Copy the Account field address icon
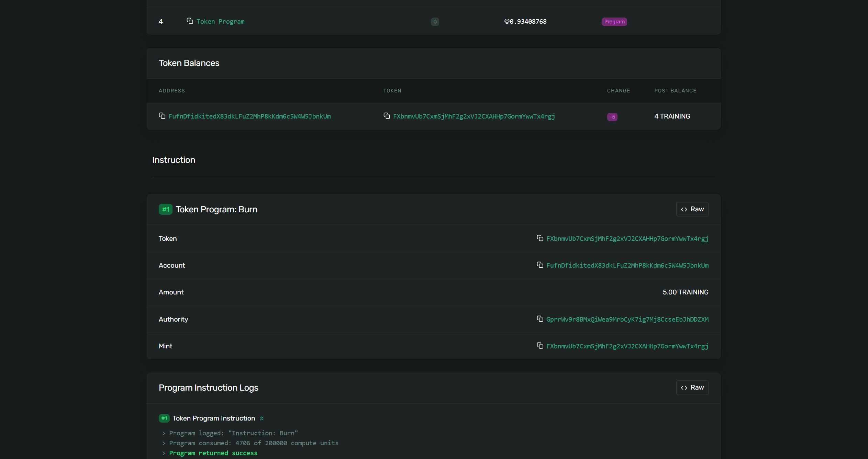The image size is (868, 459). tap(539, 265)
